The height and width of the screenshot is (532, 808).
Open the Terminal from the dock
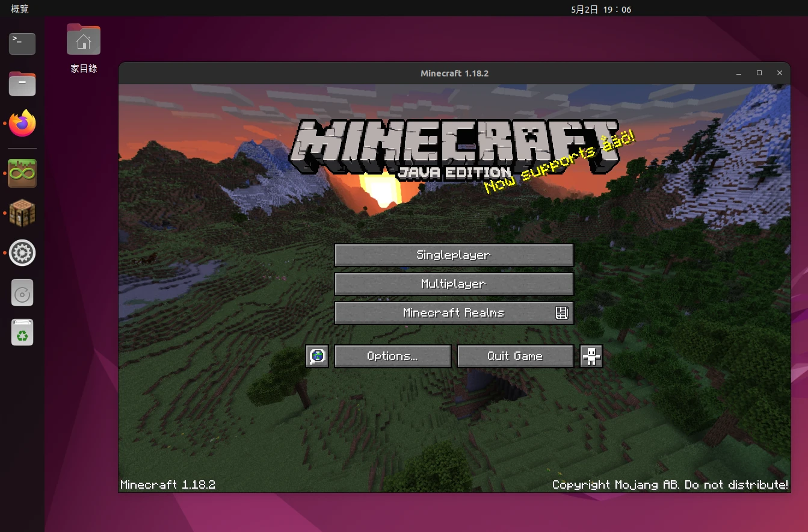coord(22,43)
